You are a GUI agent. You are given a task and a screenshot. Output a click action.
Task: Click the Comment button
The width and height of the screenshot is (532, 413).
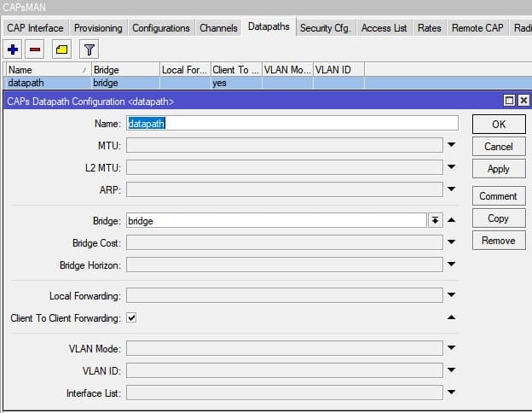(x=499, y=196)
